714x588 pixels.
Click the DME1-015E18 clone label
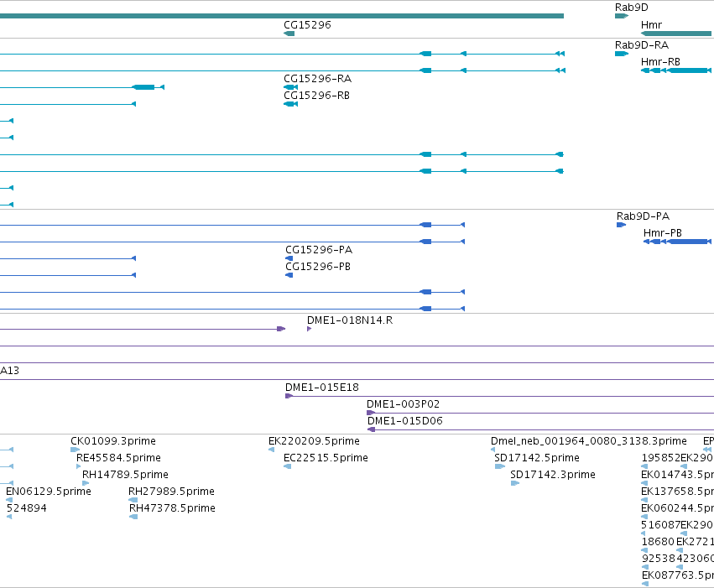tap(322, 388)
